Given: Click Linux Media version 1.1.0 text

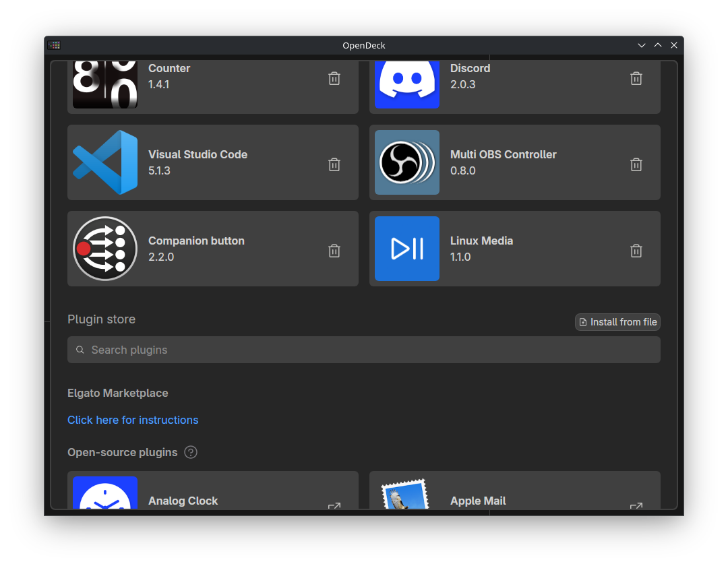Looking at the screenshot, I should (460, 257).
